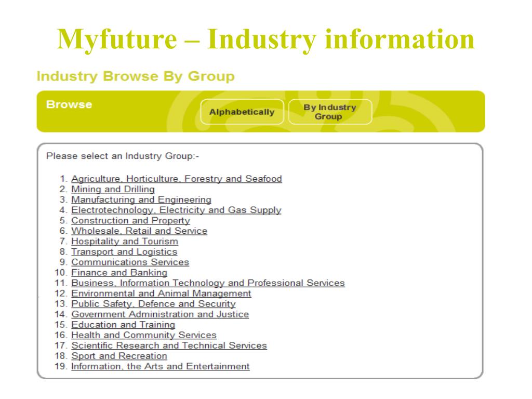The image size is (532, 399).
Task: Select the Construction and Property link
Action: coord(130,220)
